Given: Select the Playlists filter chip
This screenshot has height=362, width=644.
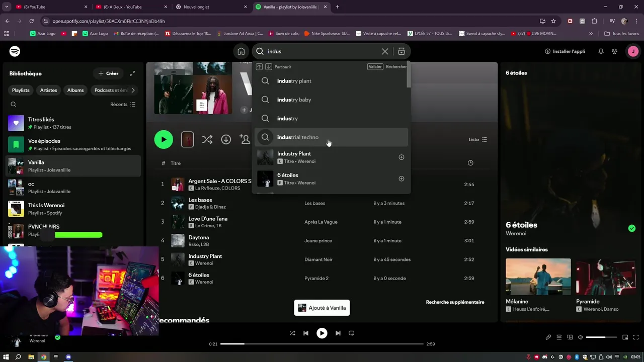Looking at the screenshot, I should (21, 90).
